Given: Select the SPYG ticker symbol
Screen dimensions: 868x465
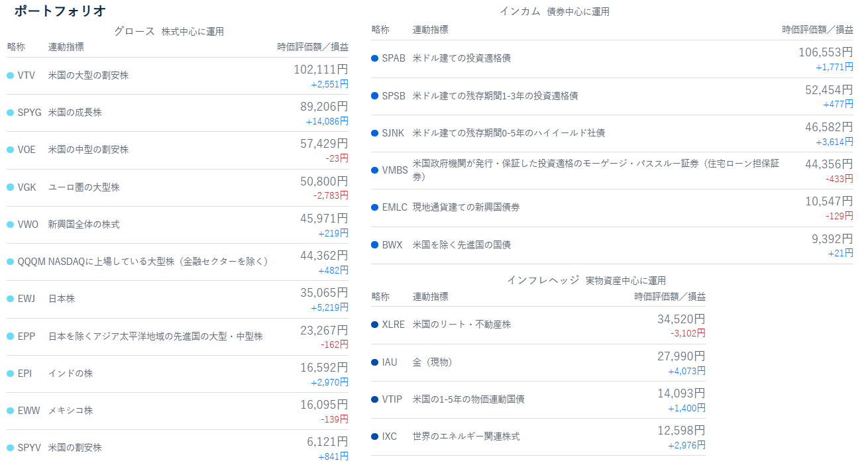Looking at the screenshot, I should click(30, 113).
